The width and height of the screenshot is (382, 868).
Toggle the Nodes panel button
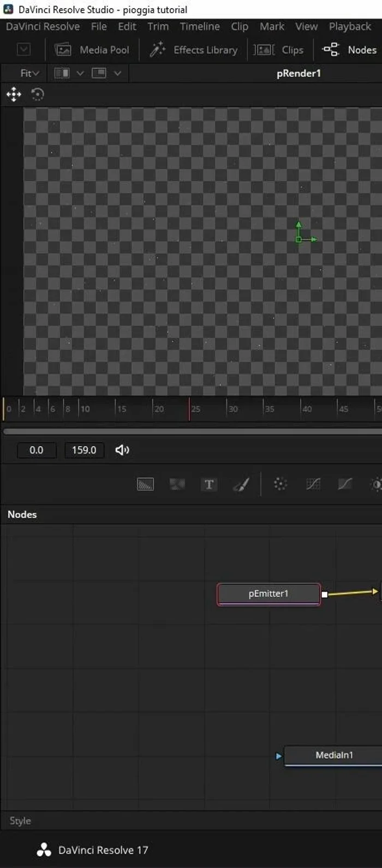click(349, 50)
